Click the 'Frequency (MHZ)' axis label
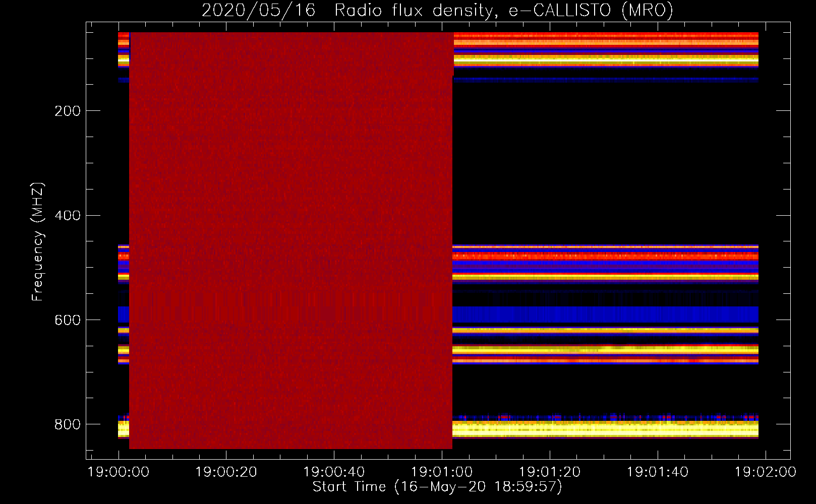Viewport: 816px width, 504px height. [38, 242]
